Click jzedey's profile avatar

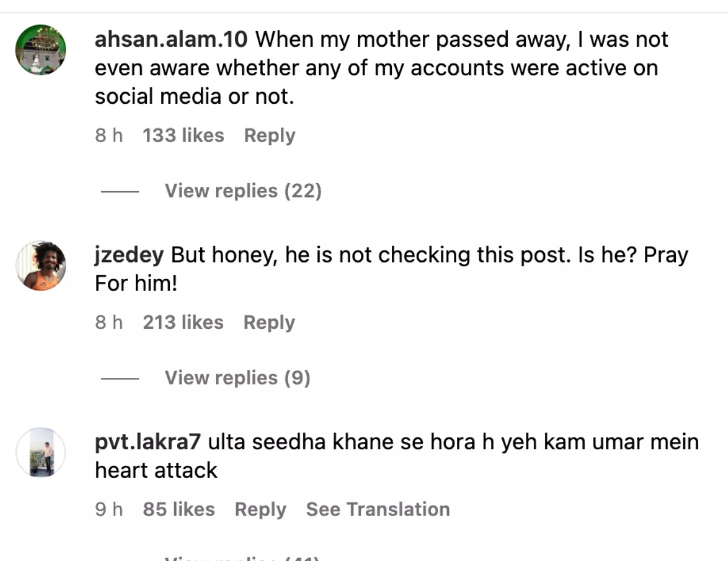click(x=41, y=266)
